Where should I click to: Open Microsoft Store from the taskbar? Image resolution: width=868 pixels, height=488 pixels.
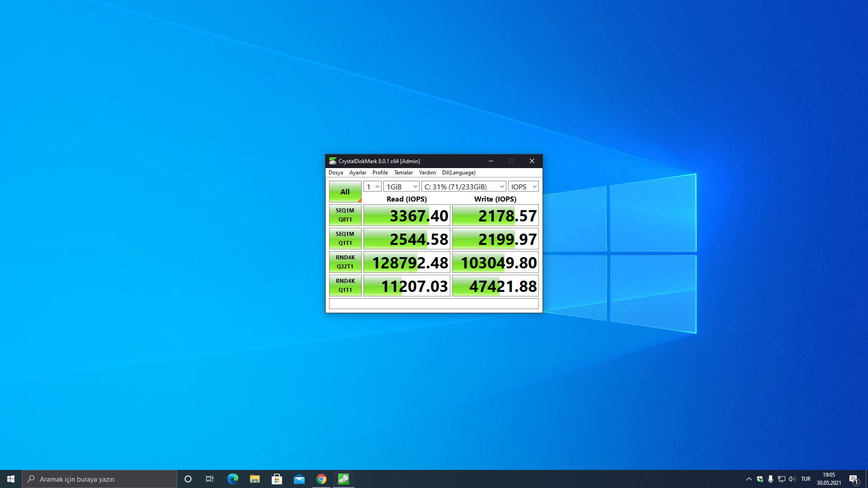tap(277, 479)
